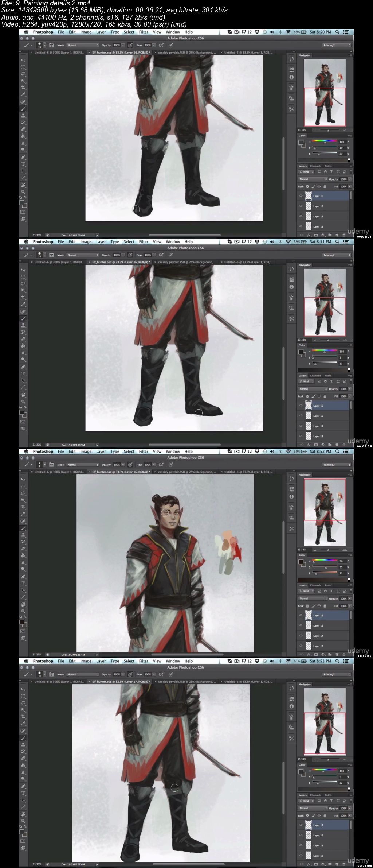The width and height of the screenshot is (373, 868).
Task: Open the Brush Presets panel icon in the 8:52 PM frame
Action: (291, 507)
